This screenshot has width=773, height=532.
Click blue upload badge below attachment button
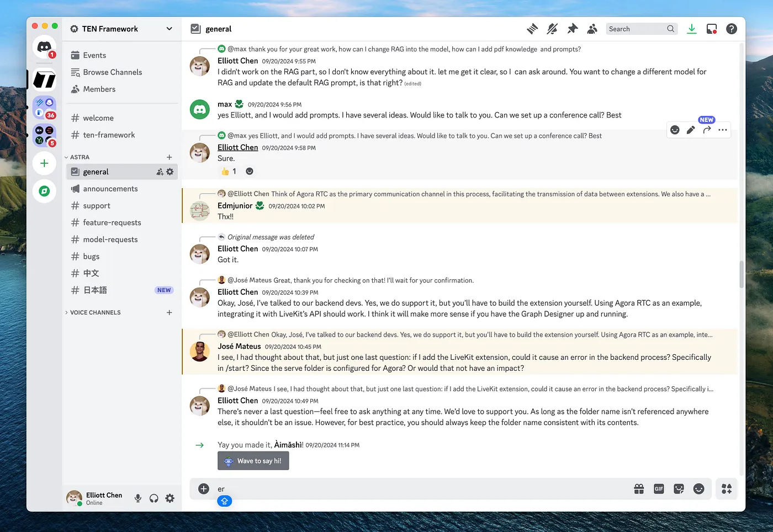point(224,501)
